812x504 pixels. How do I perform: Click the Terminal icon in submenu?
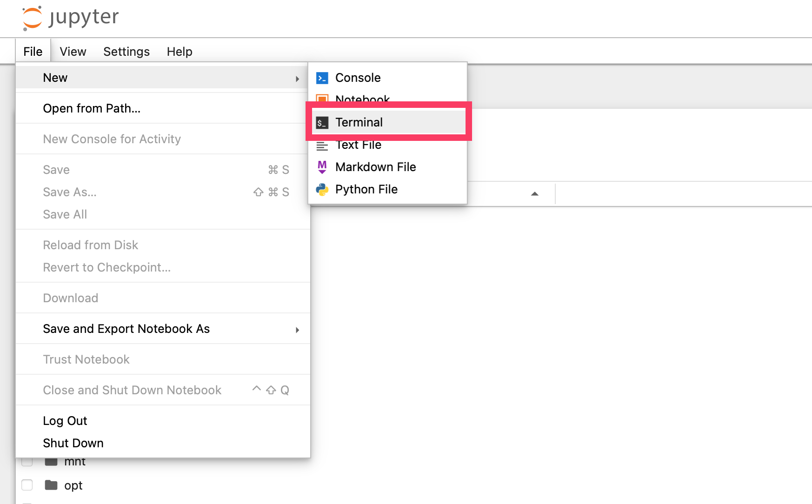322,123
